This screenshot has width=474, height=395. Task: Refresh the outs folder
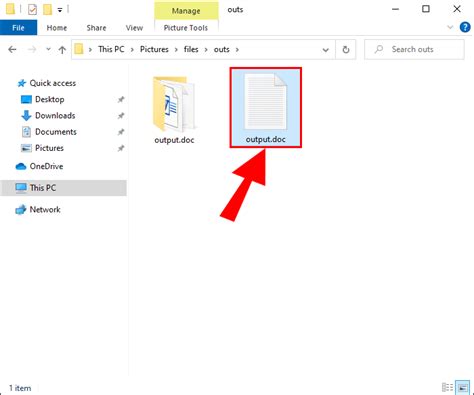[346, 50]
